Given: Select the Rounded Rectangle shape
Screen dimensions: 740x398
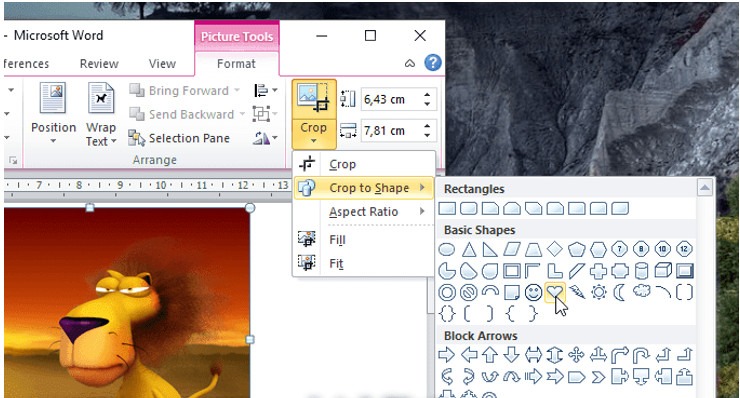Looking at the screenshot, I should tap(469, 208).
